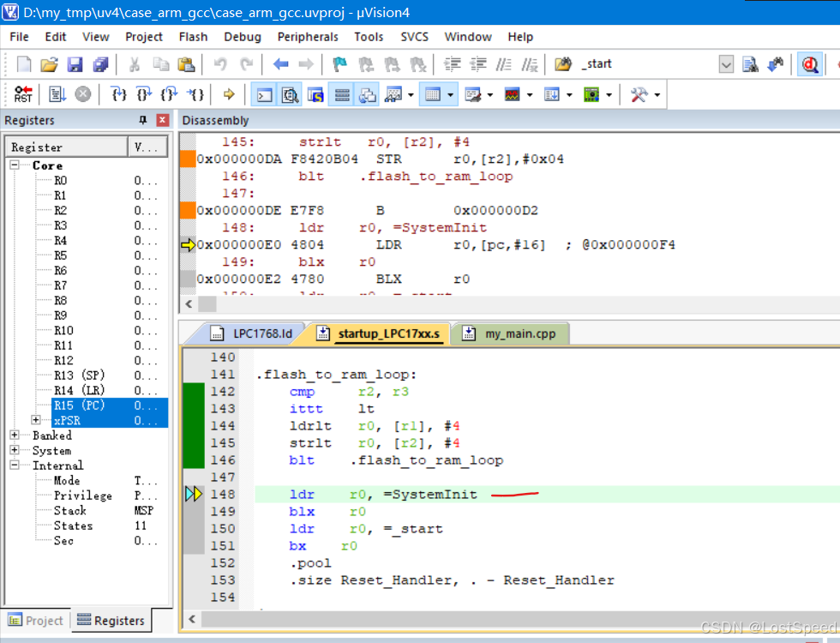
Task: Expand the Banked register group
Action: (15, 435)
